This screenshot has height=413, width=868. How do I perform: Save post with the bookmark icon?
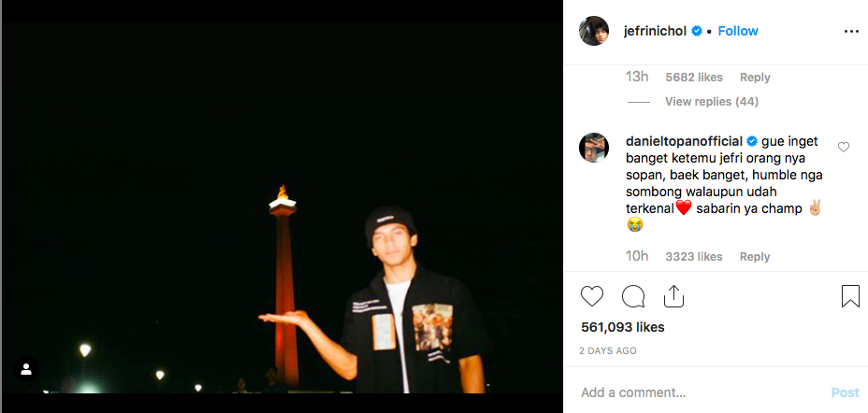850,296
